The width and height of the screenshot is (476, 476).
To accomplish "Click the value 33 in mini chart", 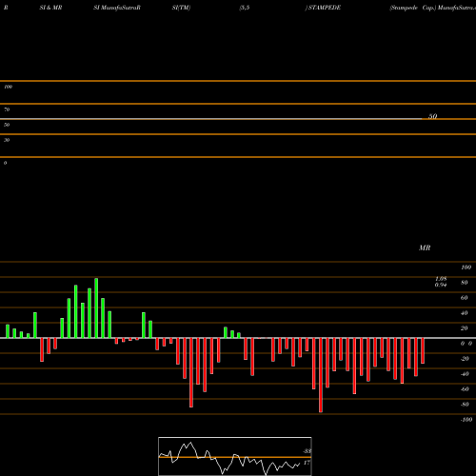I will coord(307,451).
